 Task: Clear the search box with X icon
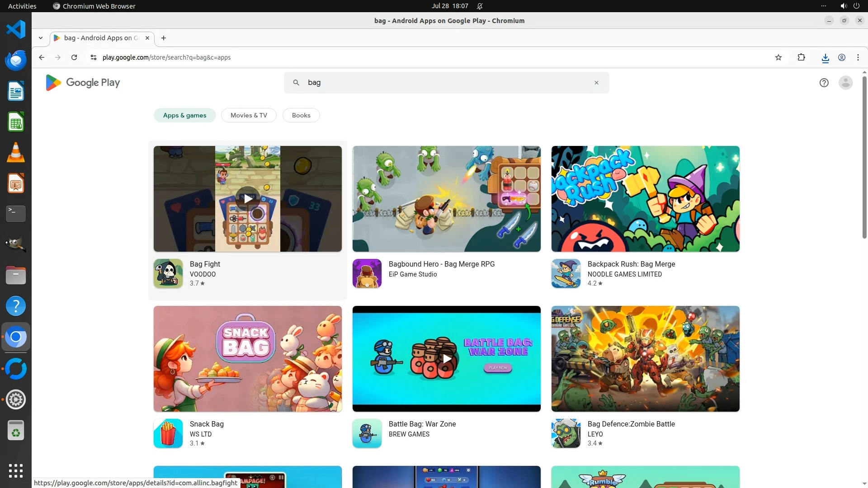(596, 83)
